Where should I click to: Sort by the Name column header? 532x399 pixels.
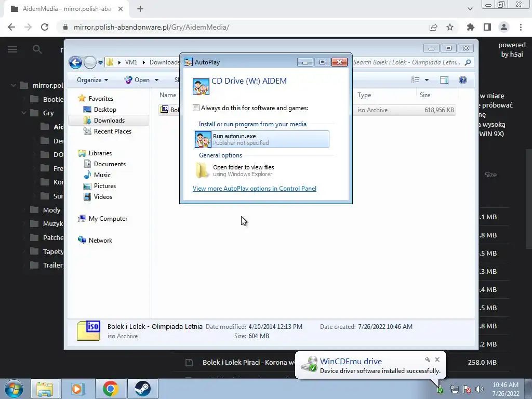click(x=168, y=95)
